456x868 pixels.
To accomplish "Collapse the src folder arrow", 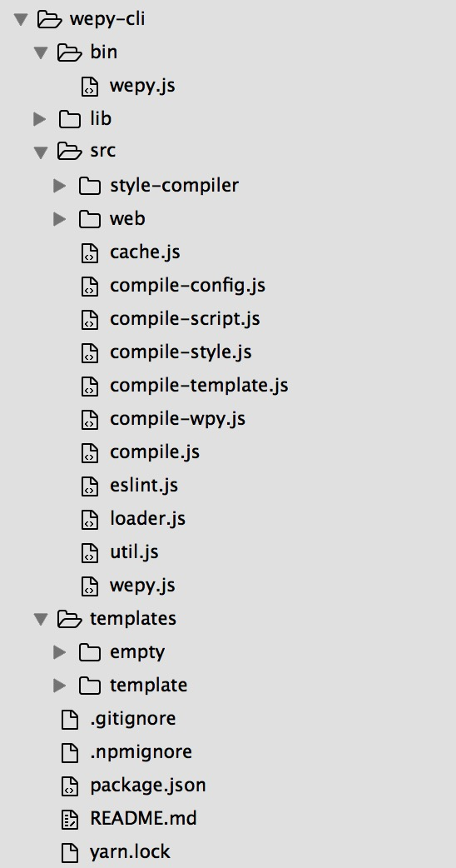I will (41, 152).
